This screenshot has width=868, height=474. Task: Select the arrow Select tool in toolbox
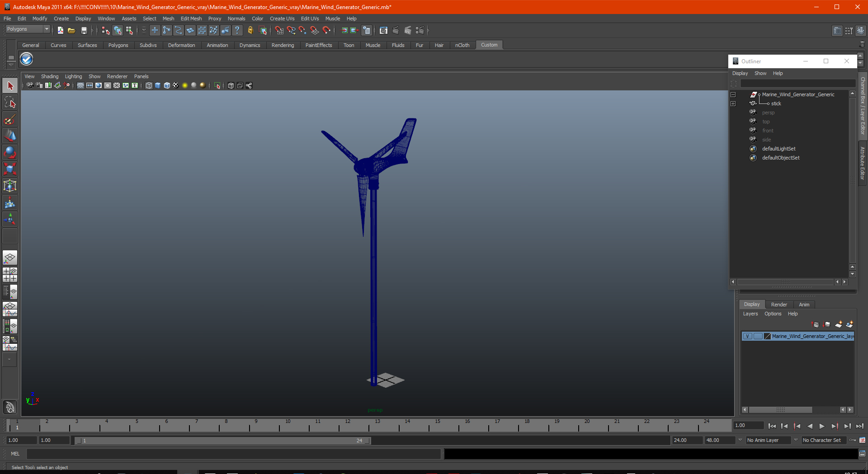(10, 85)
